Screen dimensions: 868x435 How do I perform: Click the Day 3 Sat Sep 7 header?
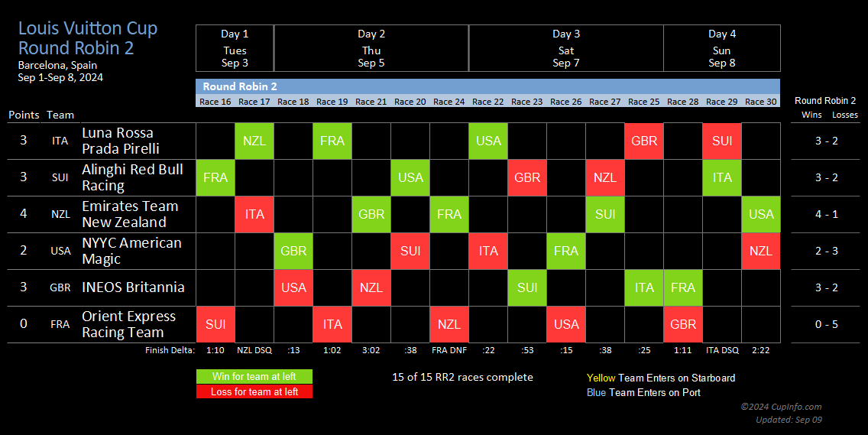pyautogui.click(x=566, y=48)
